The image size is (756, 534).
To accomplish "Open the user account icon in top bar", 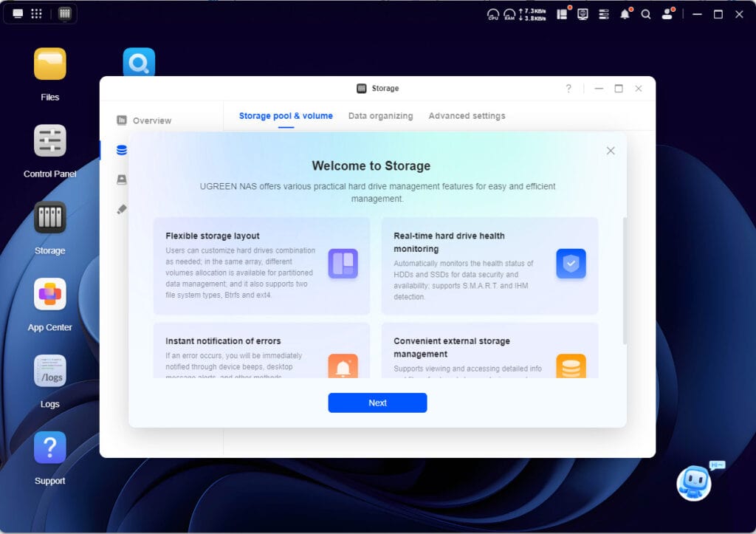I will [667, 14].
